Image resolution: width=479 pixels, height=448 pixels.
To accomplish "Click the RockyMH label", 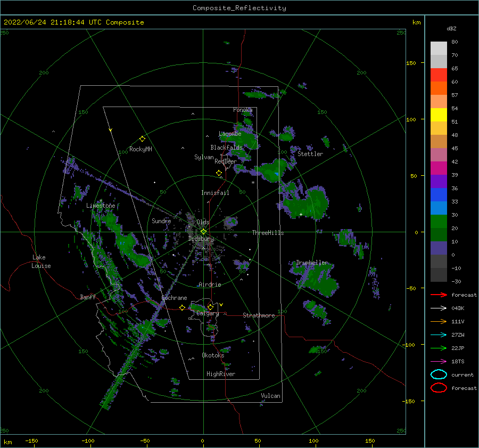I will (141, 149).
